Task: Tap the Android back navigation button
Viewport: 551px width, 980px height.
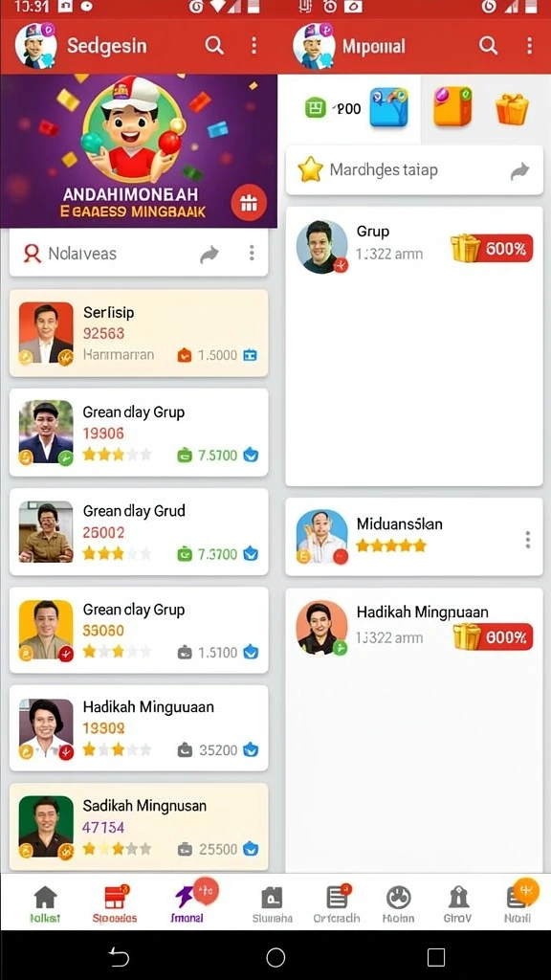Action: pos(119,957)
